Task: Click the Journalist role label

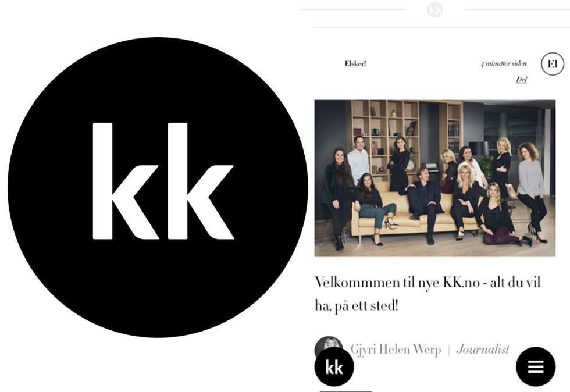Action: tap(482, 350)
